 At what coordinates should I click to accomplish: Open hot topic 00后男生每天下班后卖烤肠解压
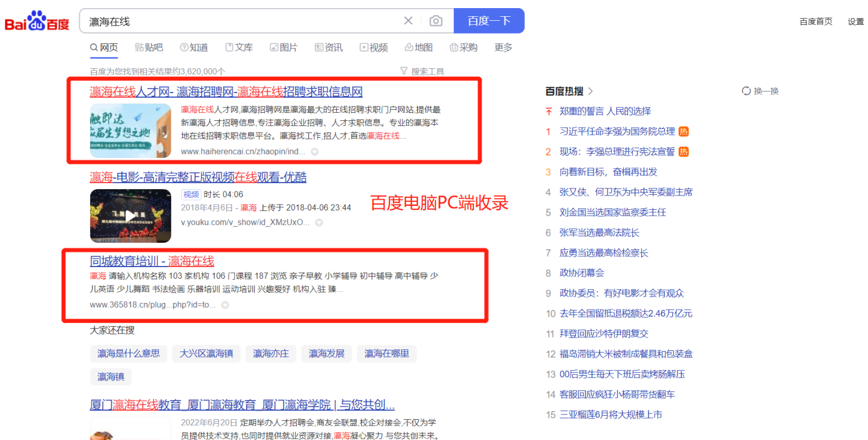tap(622, 374)
